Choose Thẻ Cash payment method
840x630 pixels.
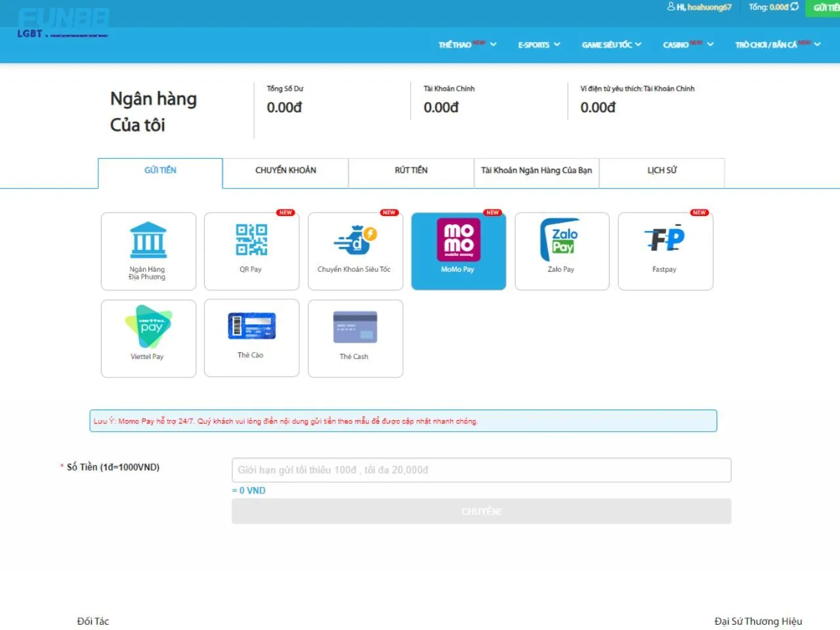point(355,339)
